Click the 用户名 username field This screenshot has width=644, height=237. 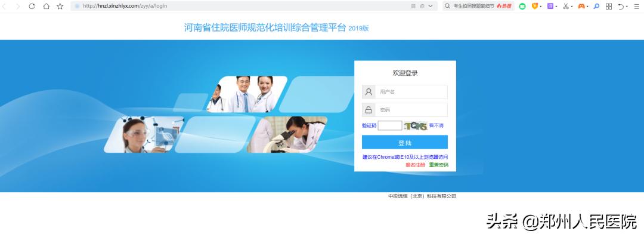pos(411,92)
